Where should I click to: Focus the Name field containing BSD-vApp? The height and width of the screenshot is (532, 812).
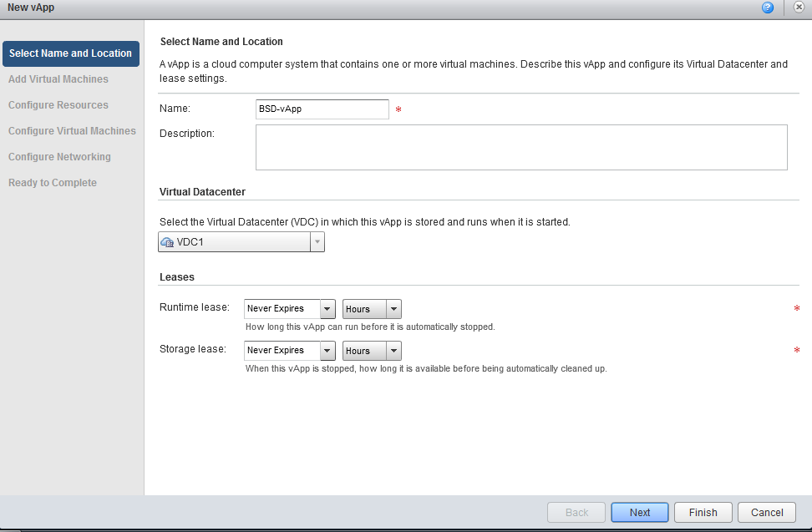pos(322,109)
